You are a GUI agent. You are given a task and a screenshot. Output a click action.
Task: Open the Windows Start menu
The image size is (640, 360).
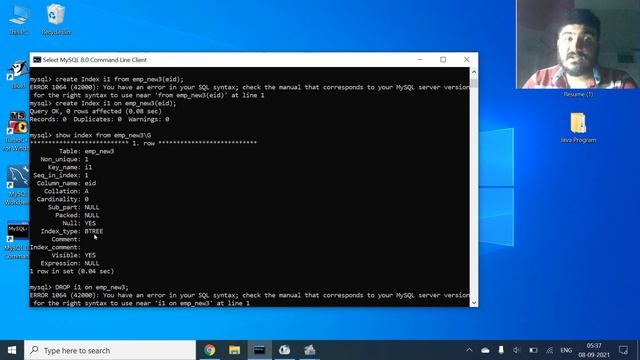12,350
